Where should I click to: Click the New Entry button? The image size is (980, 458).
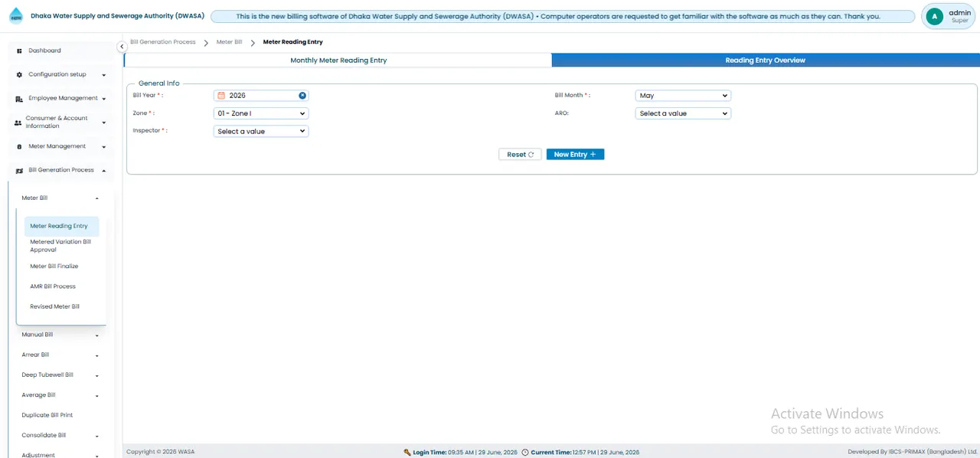point(575,155)
